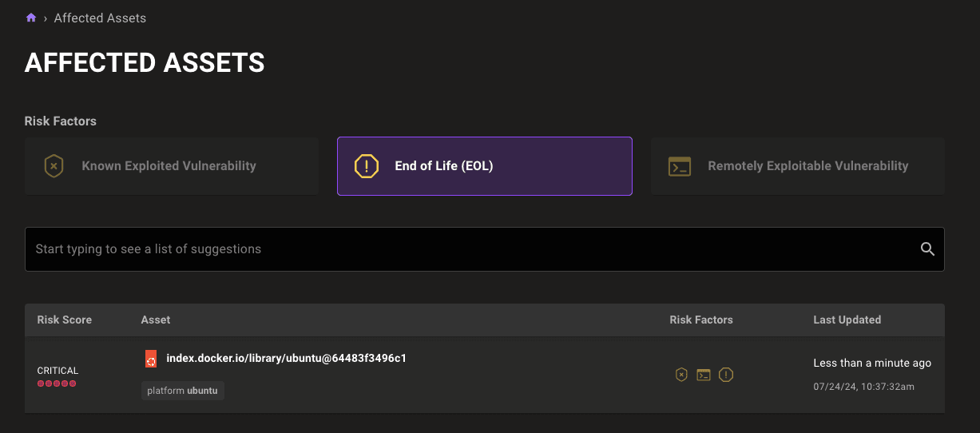Focus the suggestions search input field
The width and height of the screenshot is (980, 433).
pyautogui.click(x=471, y=249)
